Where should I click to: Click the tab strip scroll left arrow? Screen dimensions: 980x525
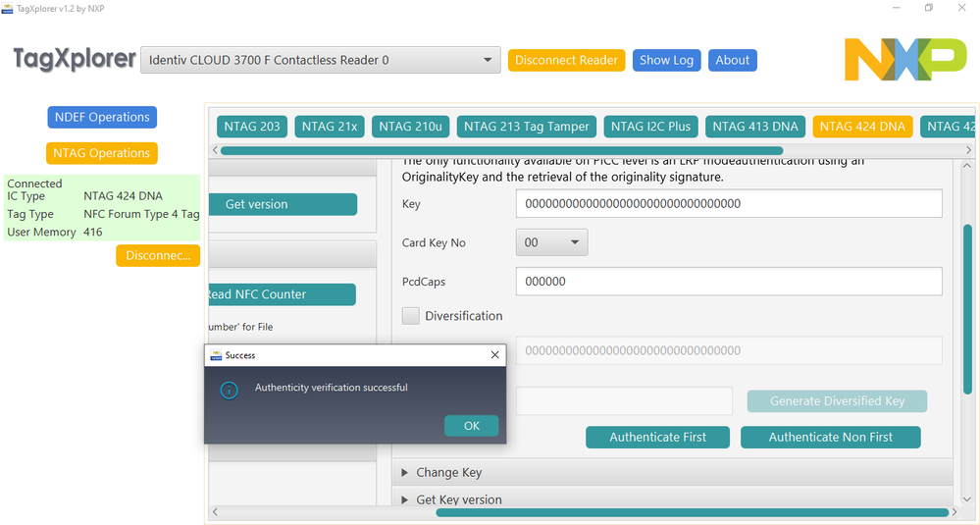[x=215, y=150]
